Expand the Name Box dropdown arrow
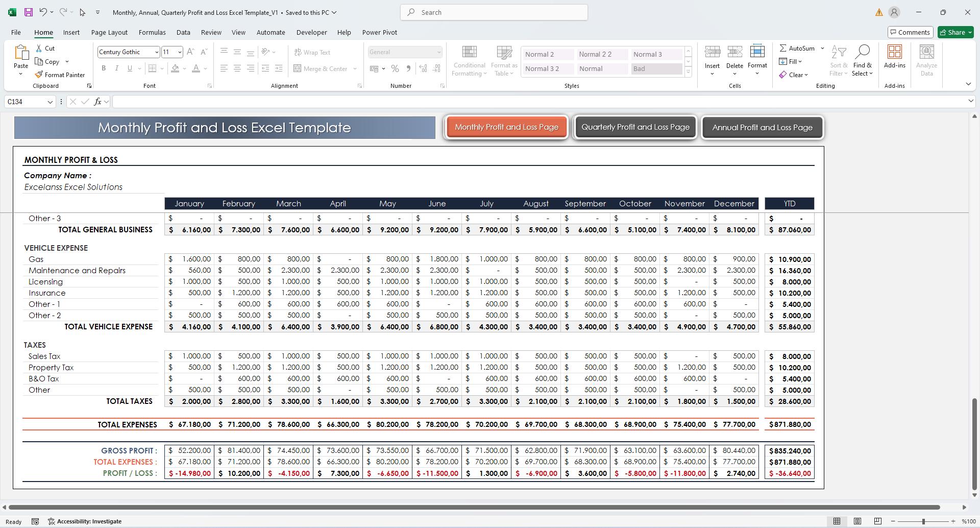Image resolution: width=980 pixels, height=528 pixels. (x=50, y=102)
